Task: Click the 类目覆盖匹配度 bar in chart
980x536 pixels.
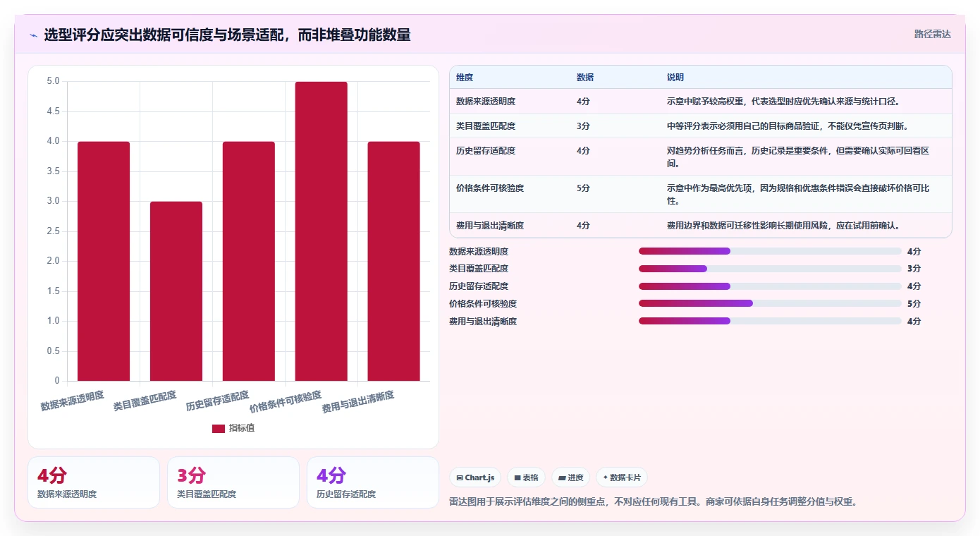Action: click(x=176, y=291)
